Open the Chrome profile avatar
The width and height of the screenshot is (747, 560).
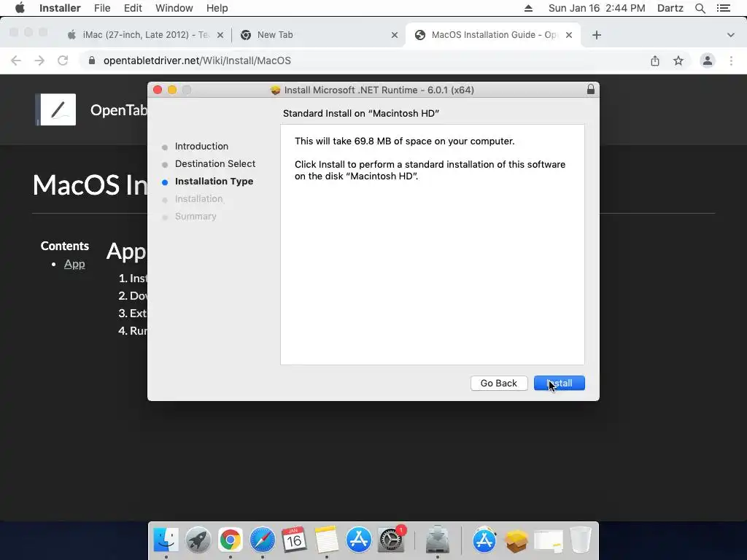pyautogui.click(x=708, y=61)
